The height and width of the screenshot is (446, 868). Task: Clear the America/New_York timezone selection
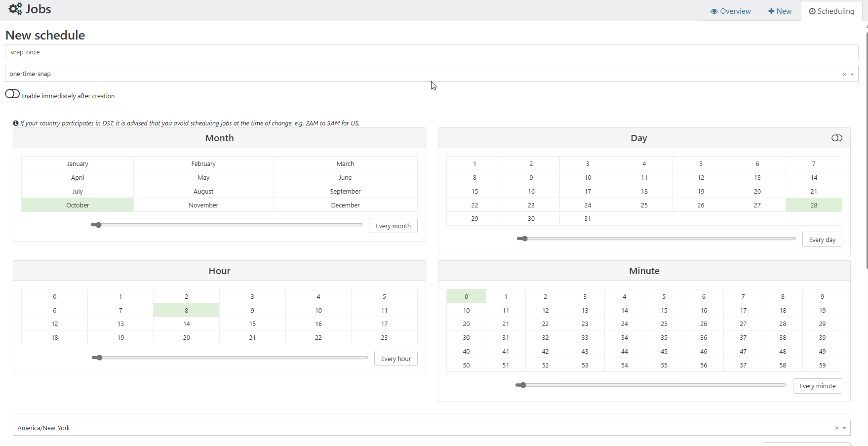coord(836,428)
